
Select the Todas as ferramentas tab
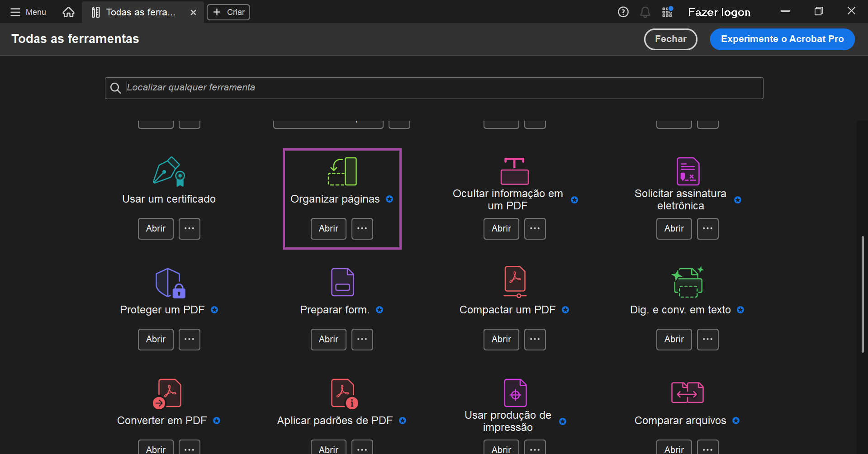[136, 12]
